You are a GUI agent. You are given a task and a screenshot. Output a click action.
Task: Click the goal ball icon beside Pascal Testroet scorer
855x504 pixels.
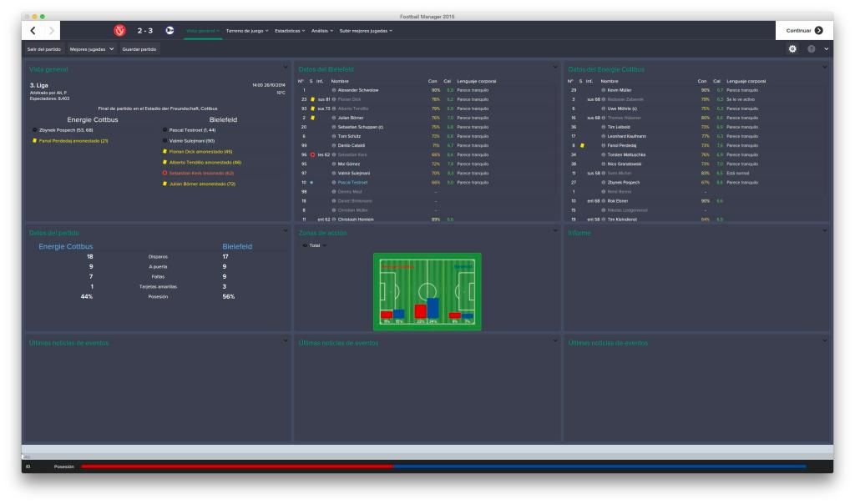point(164,130)
